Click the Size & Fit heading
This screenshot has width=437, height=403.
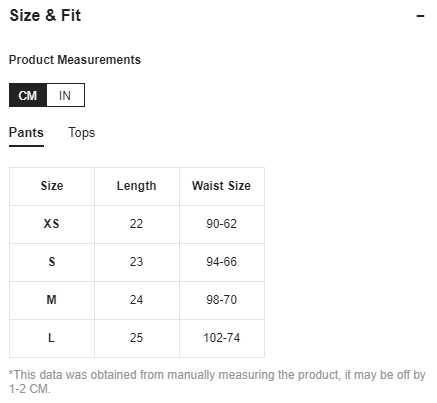45,15
